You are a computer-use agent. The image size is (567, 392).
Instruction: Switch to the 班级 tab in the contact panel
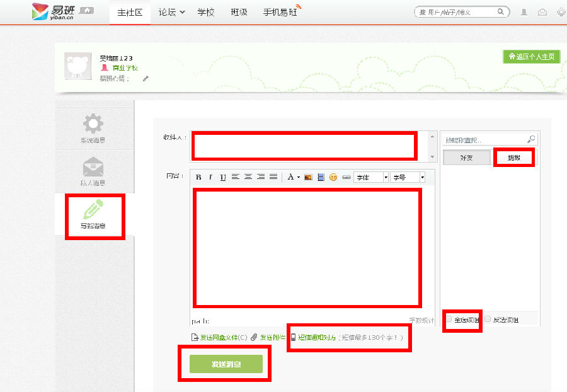click(x=514, y=158)
